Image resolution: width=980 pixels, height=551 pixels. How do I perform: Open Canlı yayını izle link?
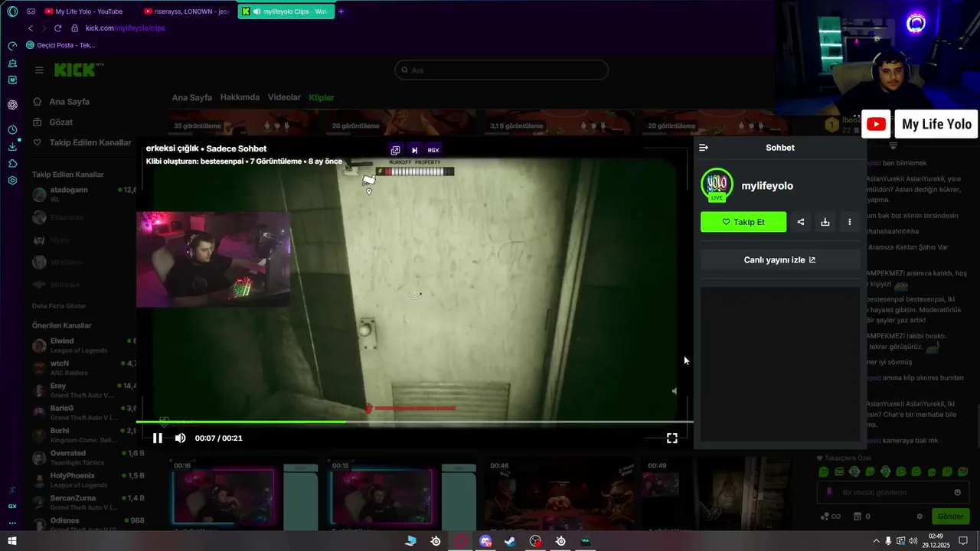(x=780, y=259)
